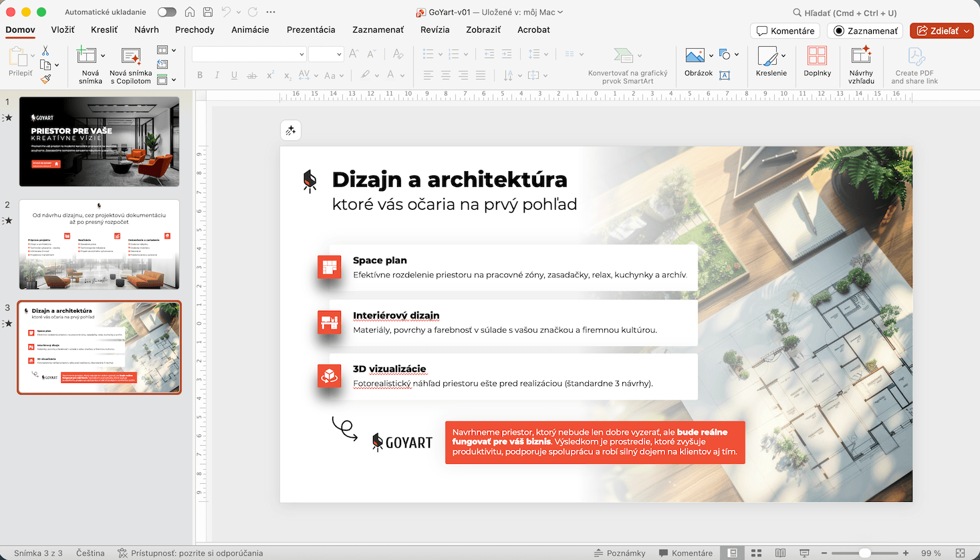Click the Hľadať search field

[x=844, y=13]
